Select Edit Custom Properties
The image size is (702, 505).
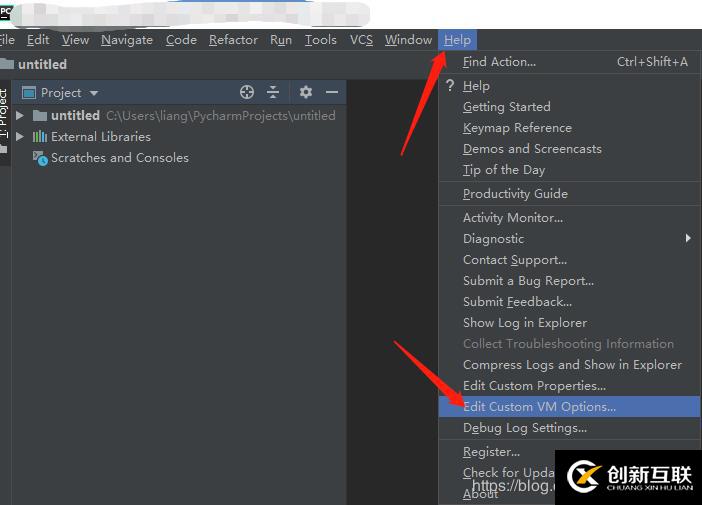pos(569,386)
